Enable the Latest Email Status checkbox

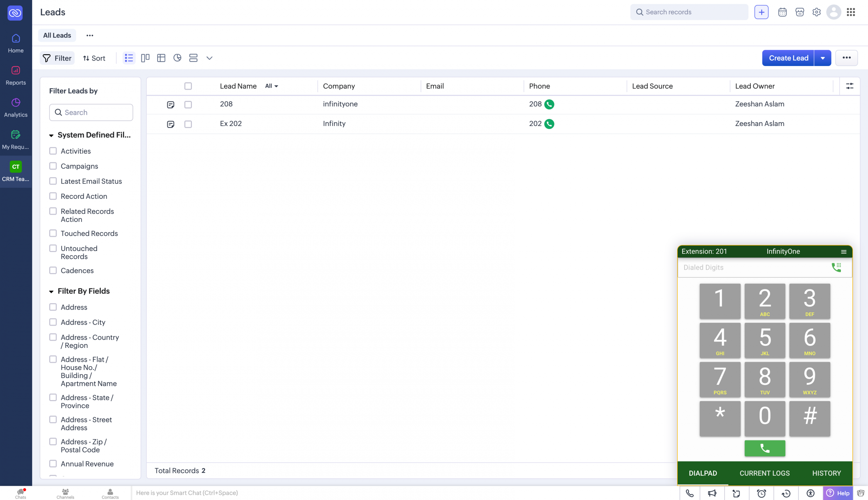coord(53,181)
